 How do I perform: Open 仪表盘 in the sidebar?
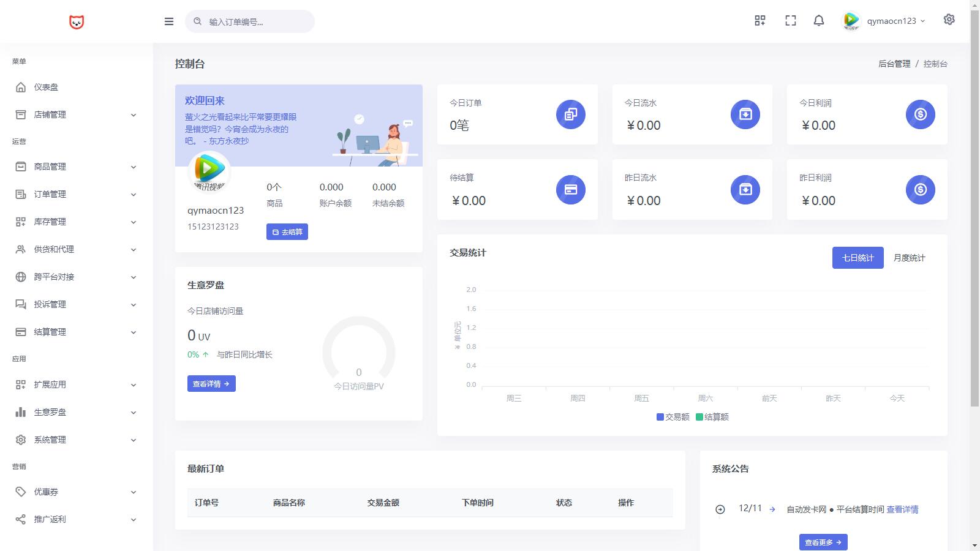(x=46, y=87)
